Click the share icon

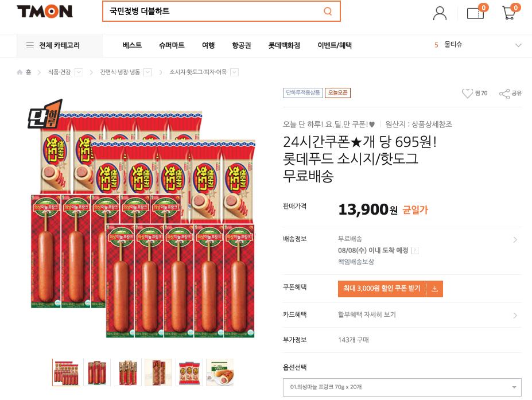(x=504, y=94)
